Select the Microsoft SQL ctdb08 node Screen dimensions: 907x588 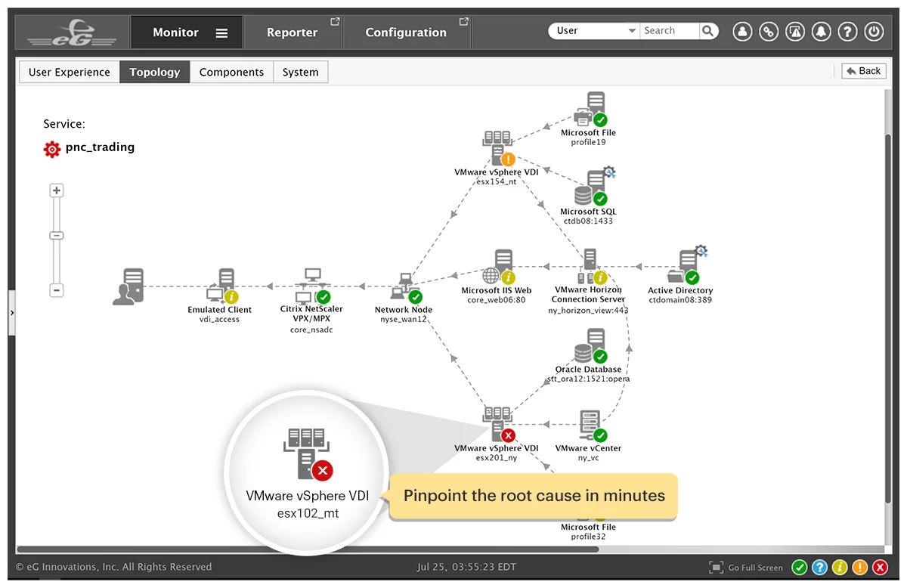coord(593,187)
